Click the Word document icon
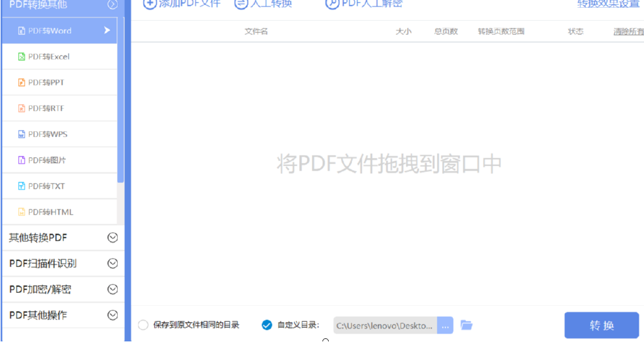This screenshot has height=344, width=644. point(22,31)
